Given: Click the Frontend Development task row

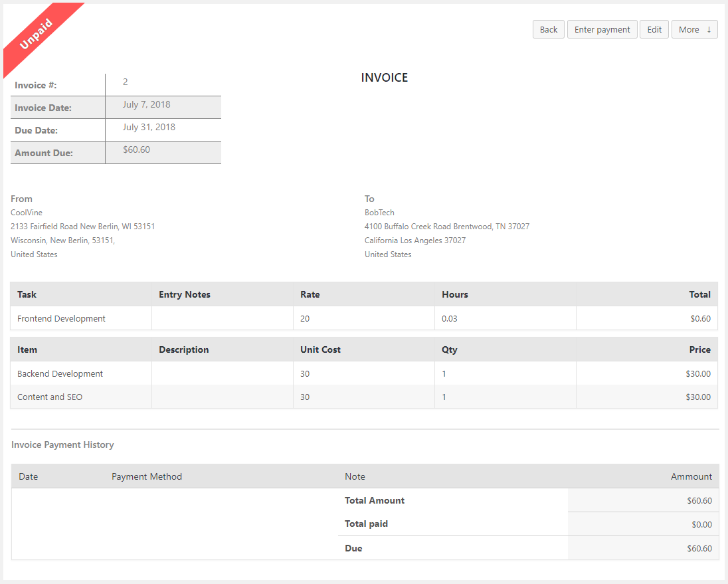Looking at the screenshot, I should [61, 319].
